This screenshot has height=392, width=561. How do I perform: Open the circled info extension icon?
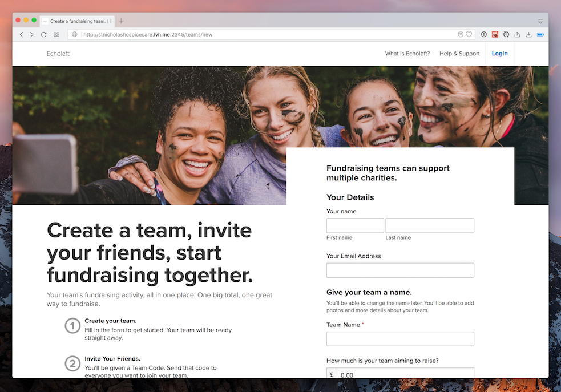pyautogui.click(x=484, y=34)
